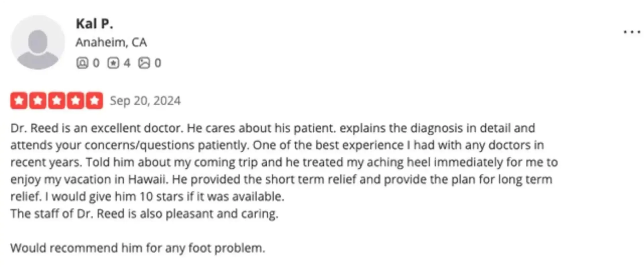Open the three-dot more options menu
644x267 pixels.
point(632,32)
